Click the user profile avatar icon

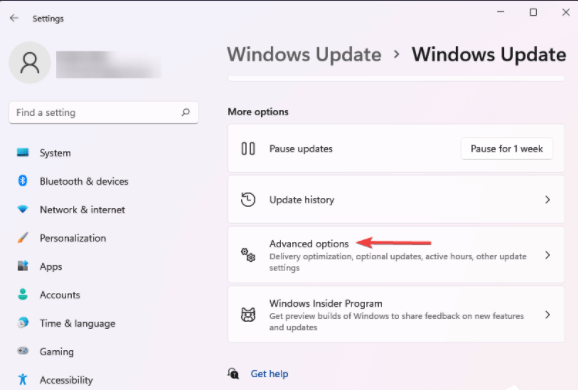29,62
